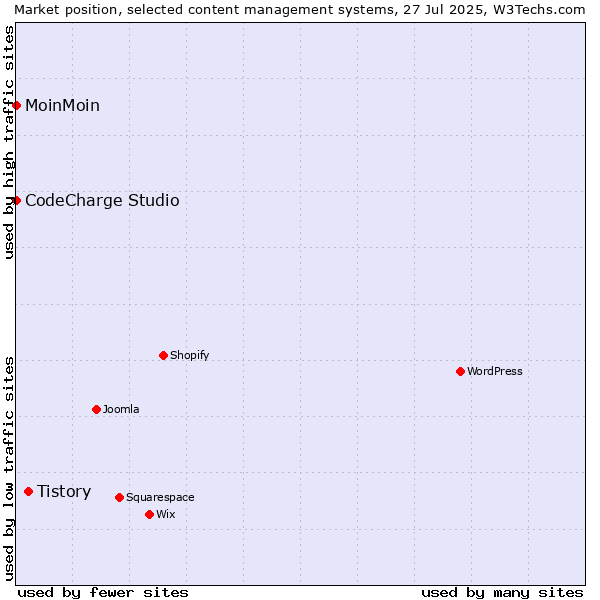Select the CodeCharge Studio label text
This screenshot has width=600, height=600.
tap(102, 201)
